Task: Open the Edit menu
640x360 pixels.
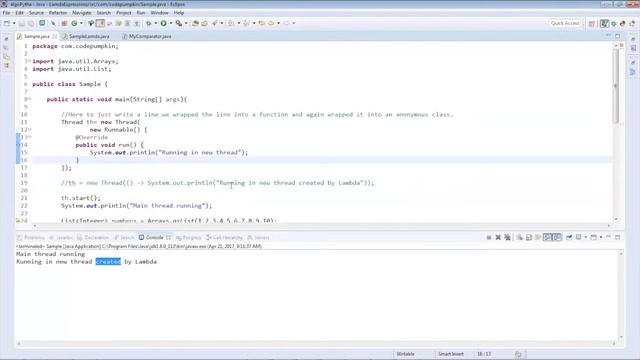Action: (19, 13)
